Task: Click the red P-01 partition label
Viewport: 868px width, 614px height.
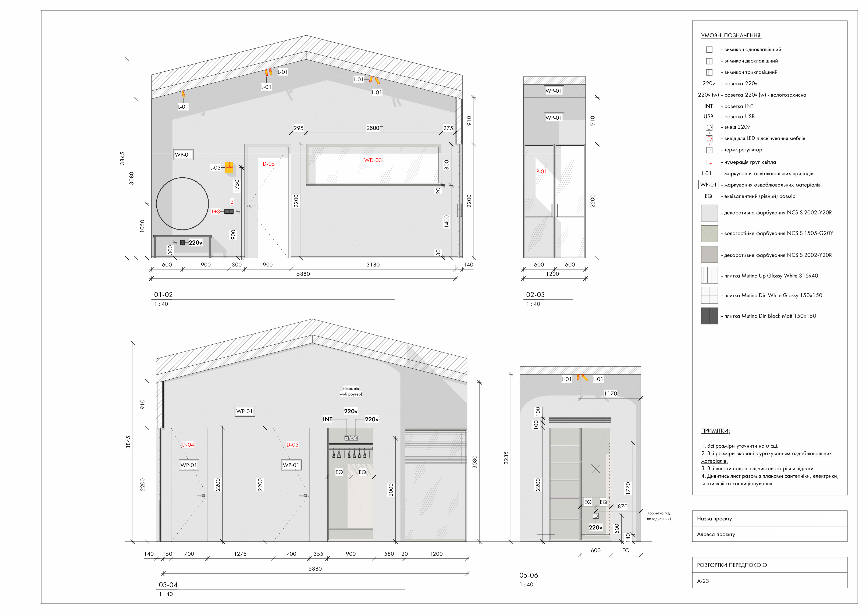Action: click(541, 171)
